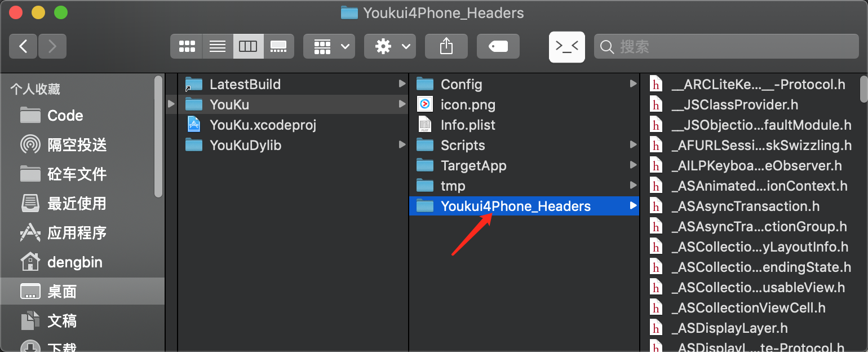Select column view mode
Image resolution: width=868 pixels, height=352 pixels.
pos(248,46)
